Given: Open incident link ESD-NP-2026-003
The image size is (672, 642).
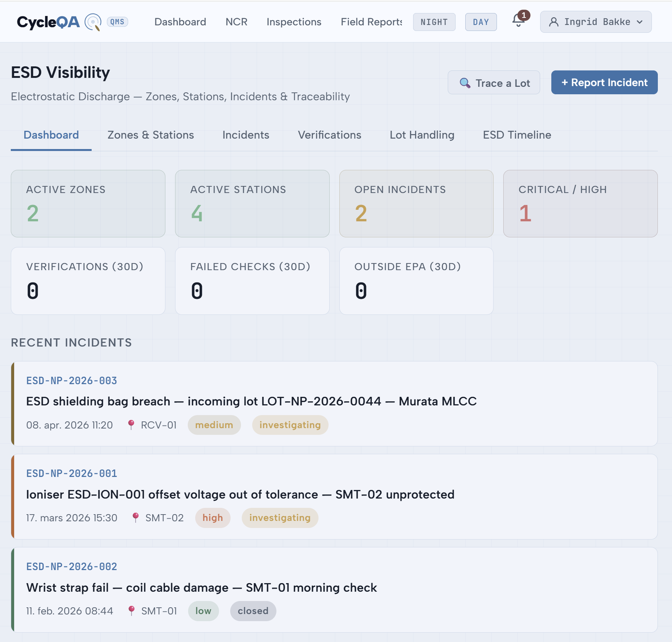Looking at the screenshot, I should (72, 380).
